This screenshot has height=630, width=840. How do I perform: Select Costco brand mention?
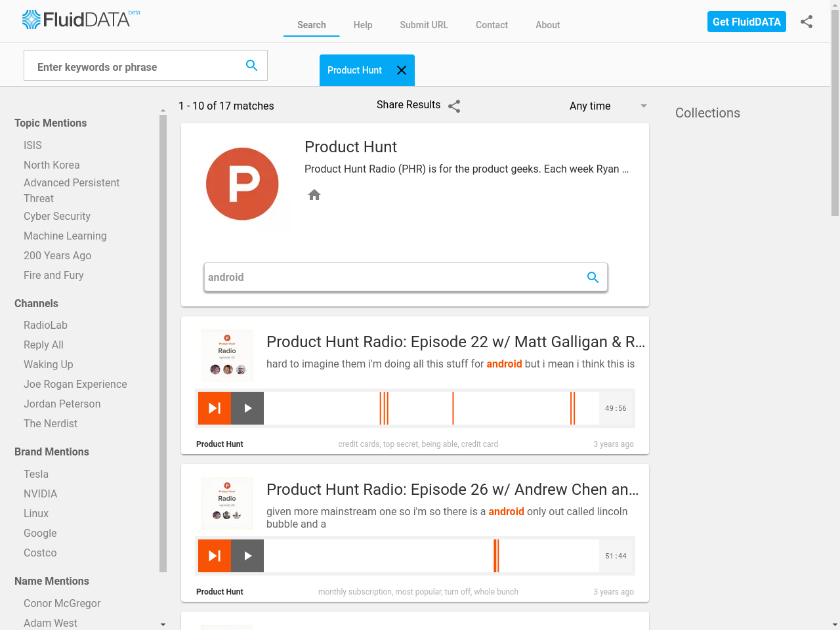tap(40, 553)
